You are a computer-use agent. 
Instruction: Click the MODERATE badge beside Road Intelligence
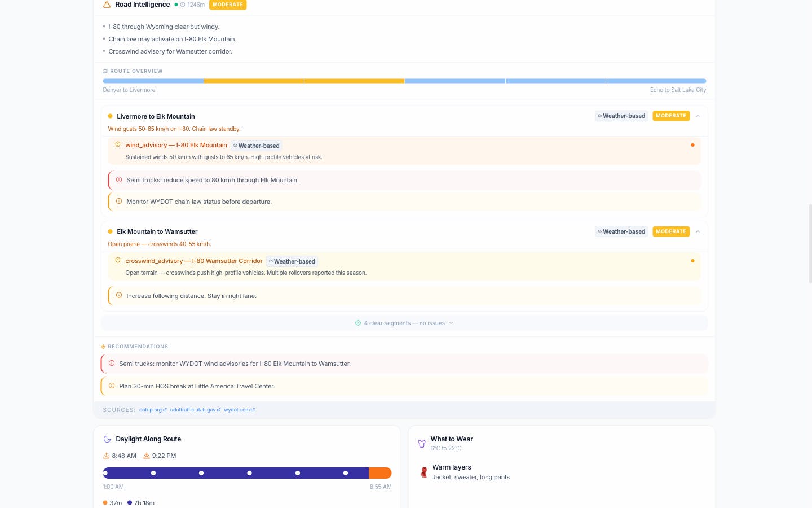click(x=228, y=5)
